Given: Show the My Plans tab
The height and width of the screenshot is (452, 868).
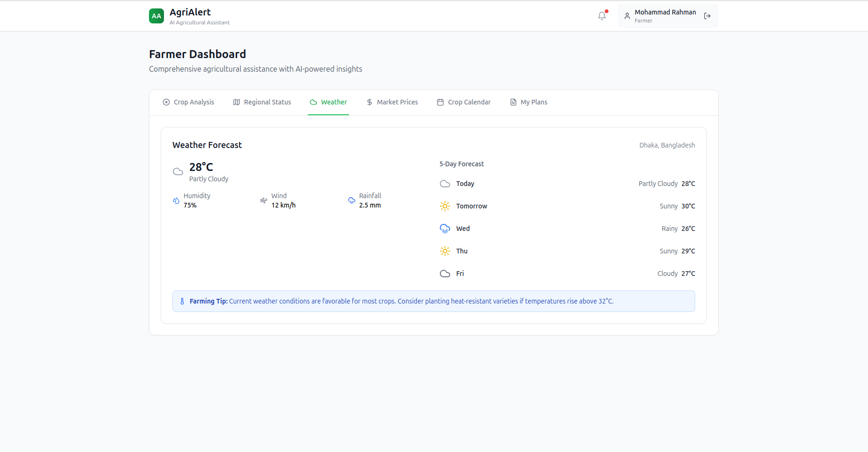Looking at the screenshot, I should 528,102.
